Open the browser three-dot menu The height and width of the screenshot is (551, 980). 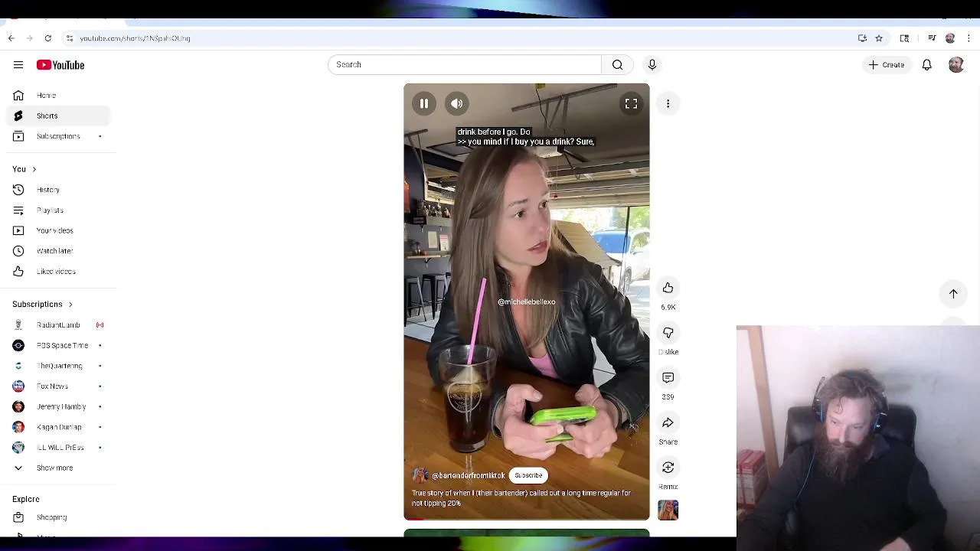pyautogui.click(x=969, y=38)
